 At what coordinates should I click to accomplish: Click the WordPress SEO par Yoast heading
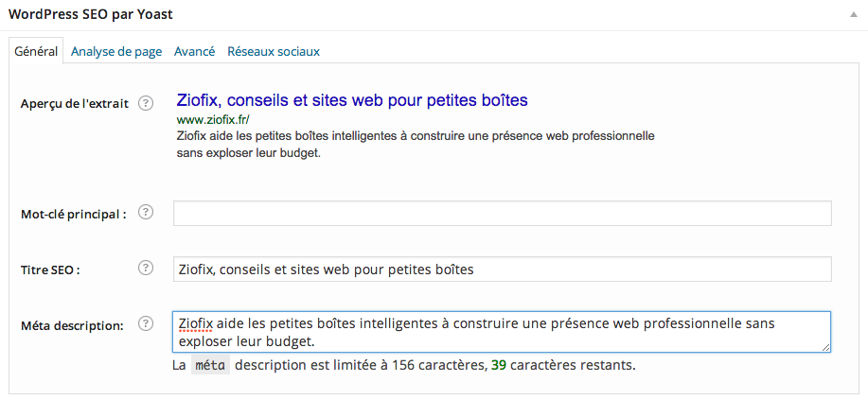pos(91,15)
